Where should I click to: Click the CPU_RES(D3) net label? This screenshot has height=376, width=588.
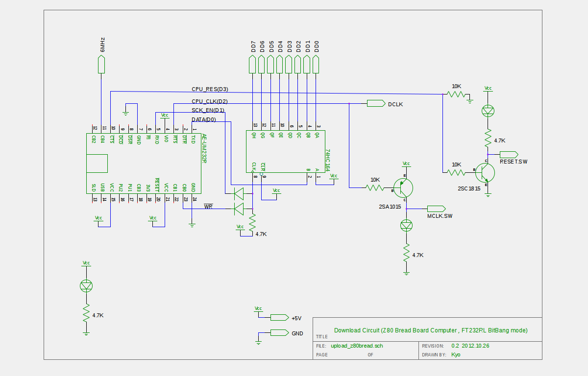(210, 89)
